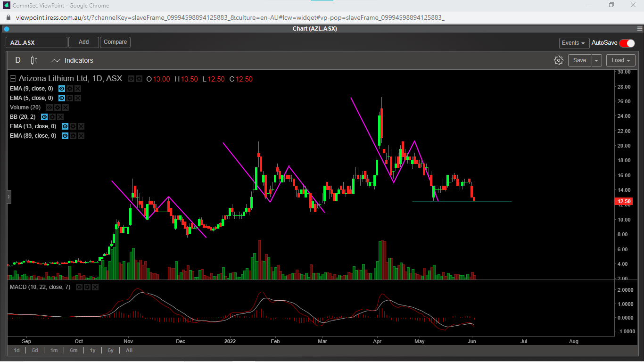The height and width of the screenshot is (362, 644).
Task: Show the hidden Volume (20) indicator
Action: [x=50, y=107]
